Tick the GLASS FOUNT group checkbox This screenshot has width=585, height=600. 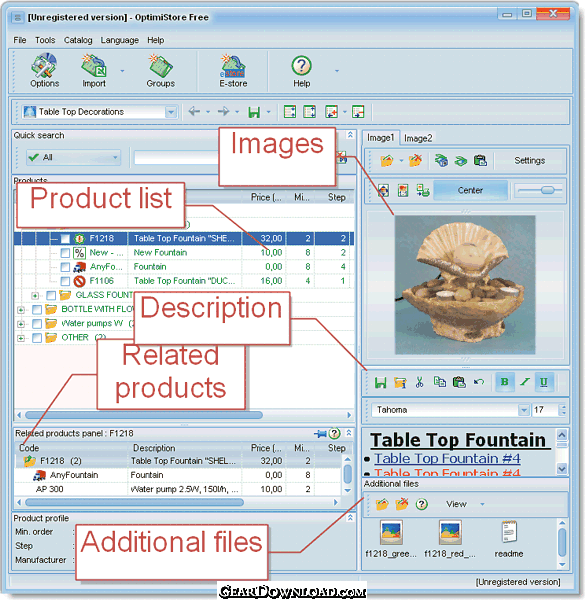(51, 295)
